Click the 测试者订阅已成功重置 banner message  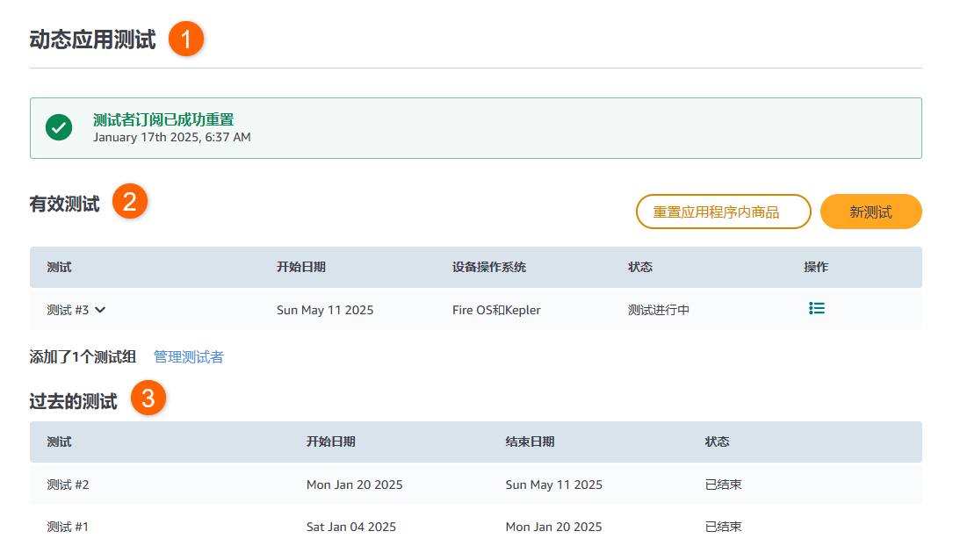(163, 120)
